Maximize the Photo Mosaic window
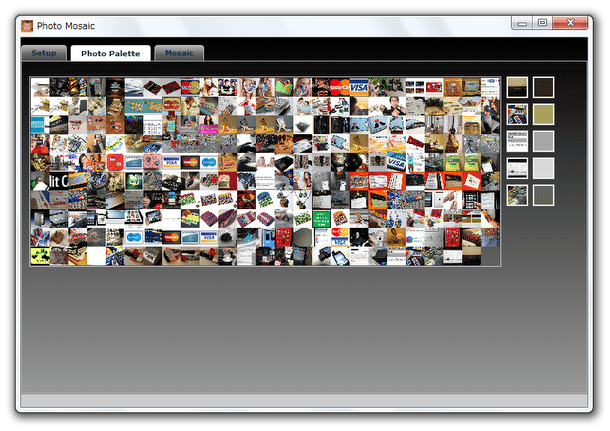The height and width of the screenshot is (431, 610). pos(542,23)
